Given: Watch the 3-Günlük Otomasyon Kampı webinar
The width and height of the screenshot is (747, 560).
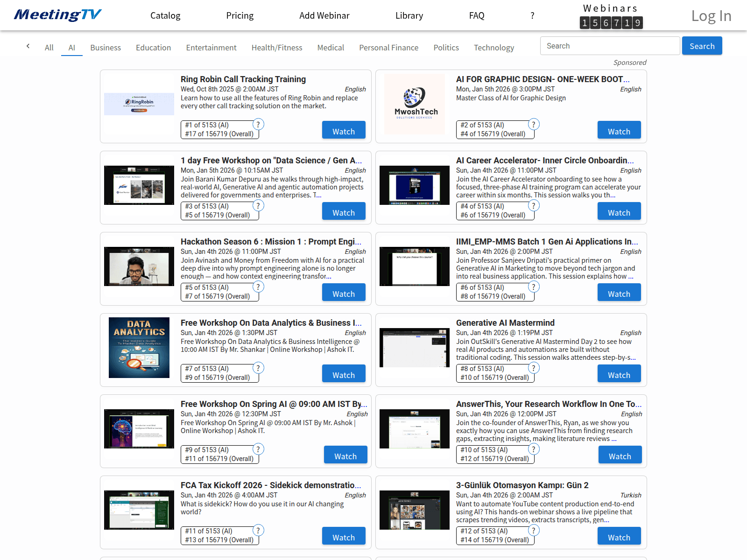Looking at the screenshot, I should [619, 536].
